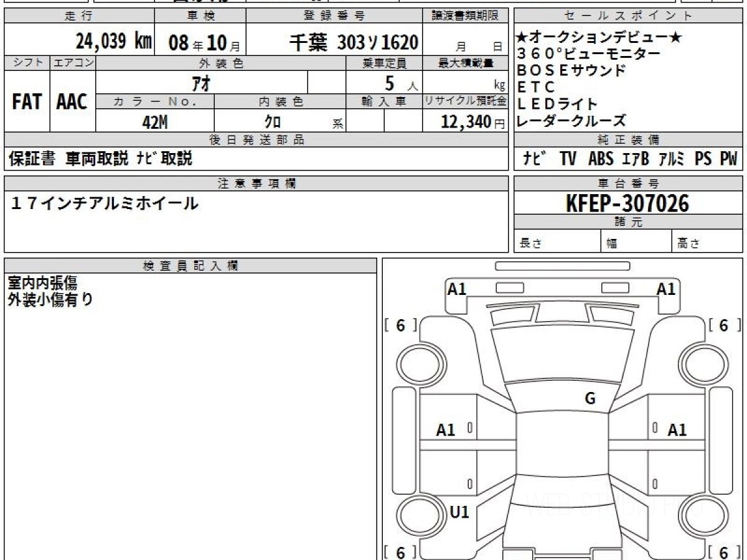Select exterior color value アオ

click(200, 83)
